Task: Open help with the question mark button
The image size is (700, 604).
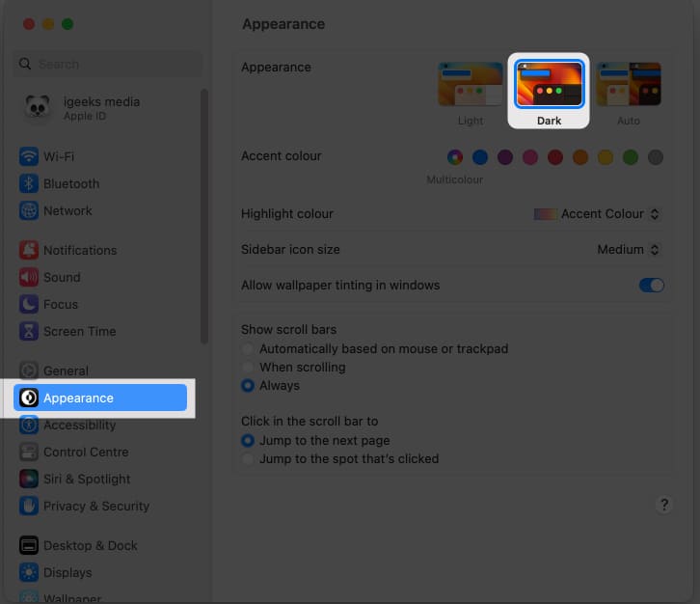Action: (663, 505)
